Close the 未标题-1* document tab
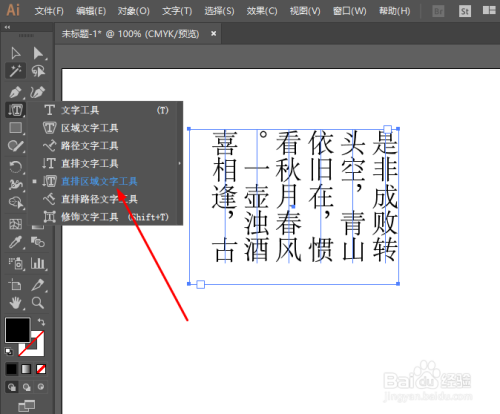The width and height of the screenshot is (500, 414). coord(214,33)
